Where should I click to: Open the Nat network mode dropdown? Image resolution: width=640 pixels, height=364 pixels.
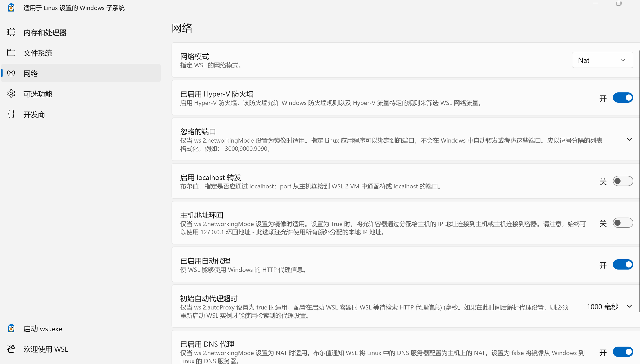(x=602, y=60)
